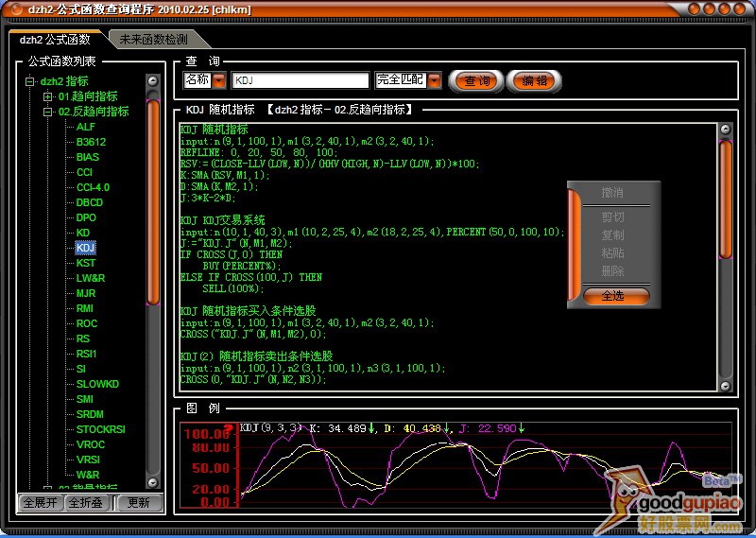Select STOCKRSI in the indicator tree
Image resolution: width=756 pixels, height=538 pixels.
tap(101, 429)
